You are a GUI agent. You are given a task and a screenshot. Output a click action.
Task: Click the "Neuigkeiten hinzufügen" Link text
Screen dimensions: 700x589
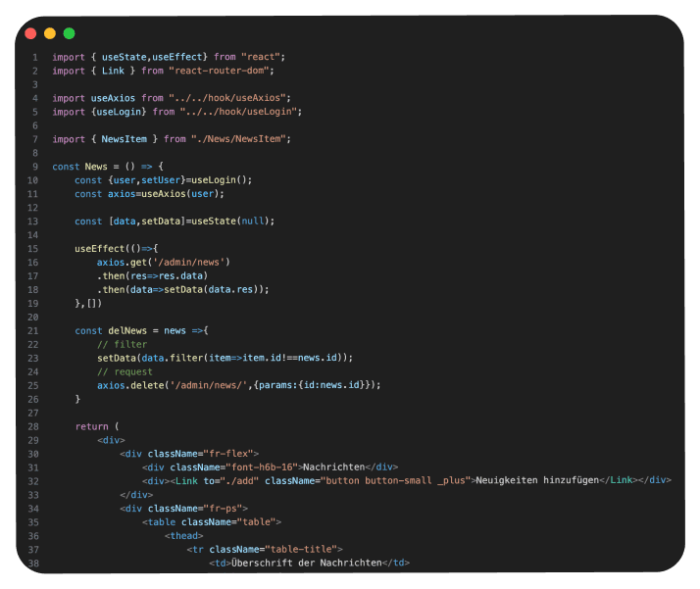[x=536, y=480]
